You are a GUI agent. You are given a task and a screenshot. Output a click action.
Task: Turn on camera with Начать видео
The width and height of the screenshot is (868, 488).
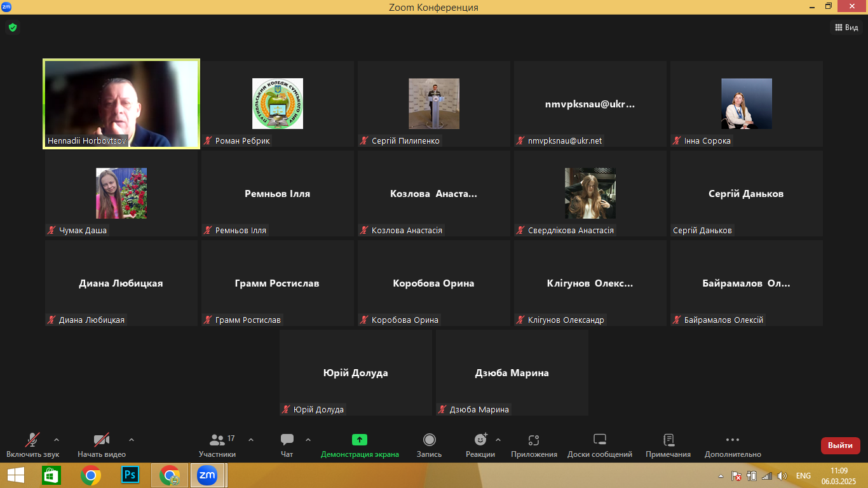(102, 445)
